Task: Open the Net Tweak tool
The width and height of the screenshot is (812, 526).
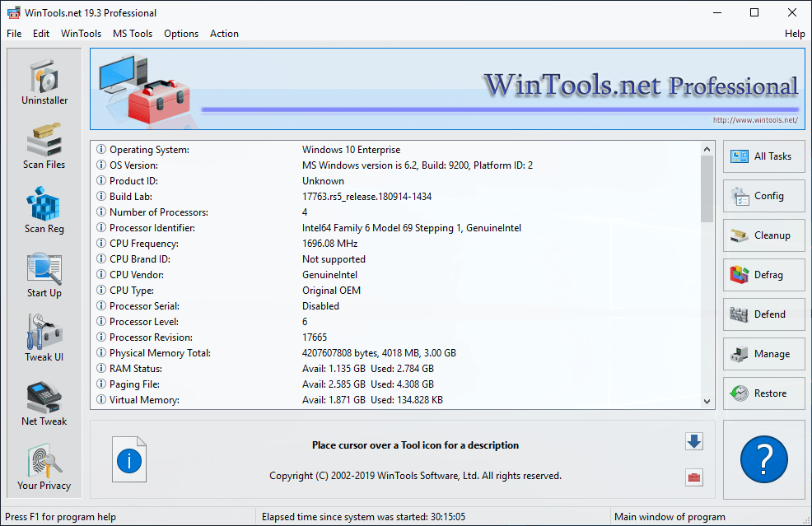Action: (44, 403)
